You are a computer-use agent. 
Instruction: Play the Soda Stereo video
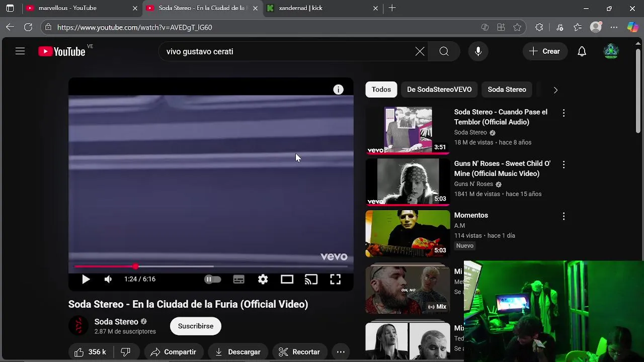pos(86,279)
